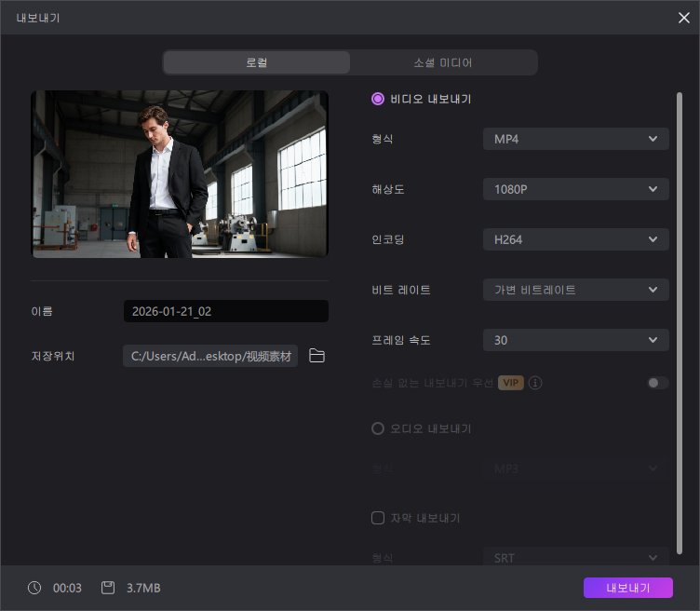Switch to the 소셜 미디어 tab
700x611 pixels.
443,62
